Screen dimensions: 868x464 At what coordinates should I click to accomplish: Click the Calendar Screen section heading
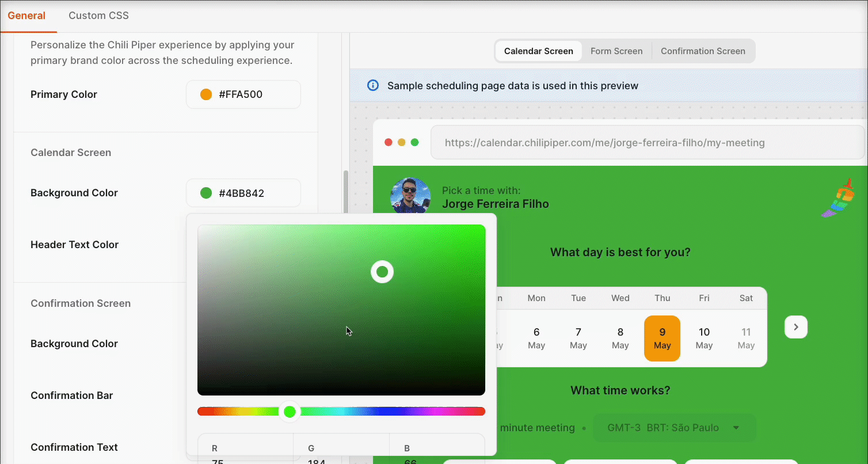click(x=71, y=153)
